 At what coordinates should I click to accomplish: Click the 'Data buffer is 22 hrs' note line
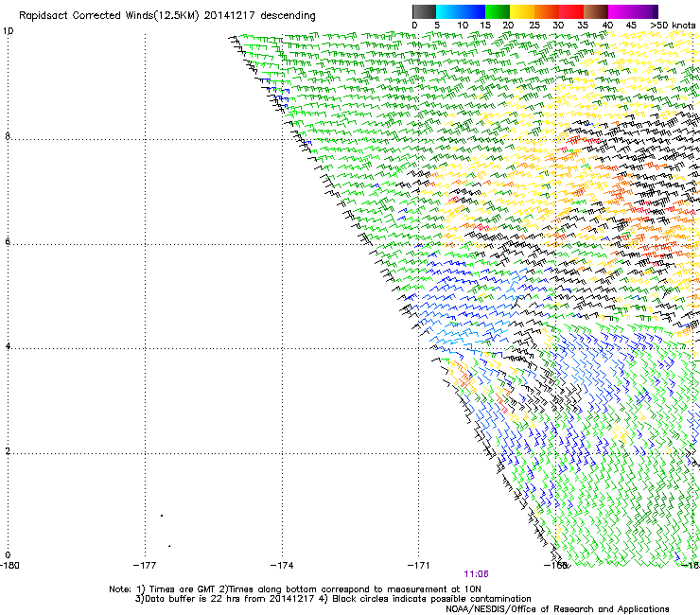point(333,599)
